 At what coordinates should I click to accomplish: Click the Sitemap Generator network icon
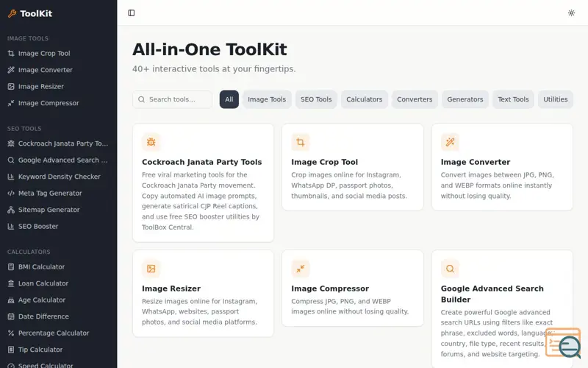point(11,210)
